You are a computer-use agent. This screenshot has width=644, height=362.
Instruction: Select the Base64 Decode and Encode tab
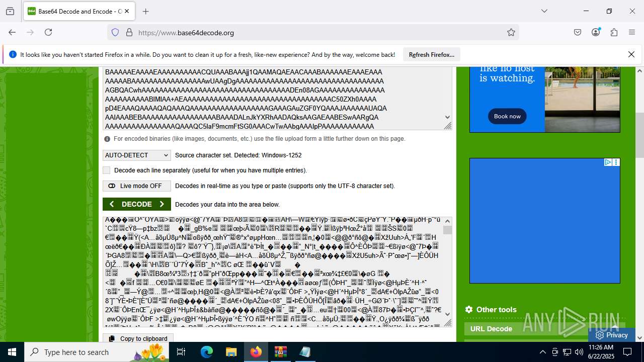coord(79,11)
